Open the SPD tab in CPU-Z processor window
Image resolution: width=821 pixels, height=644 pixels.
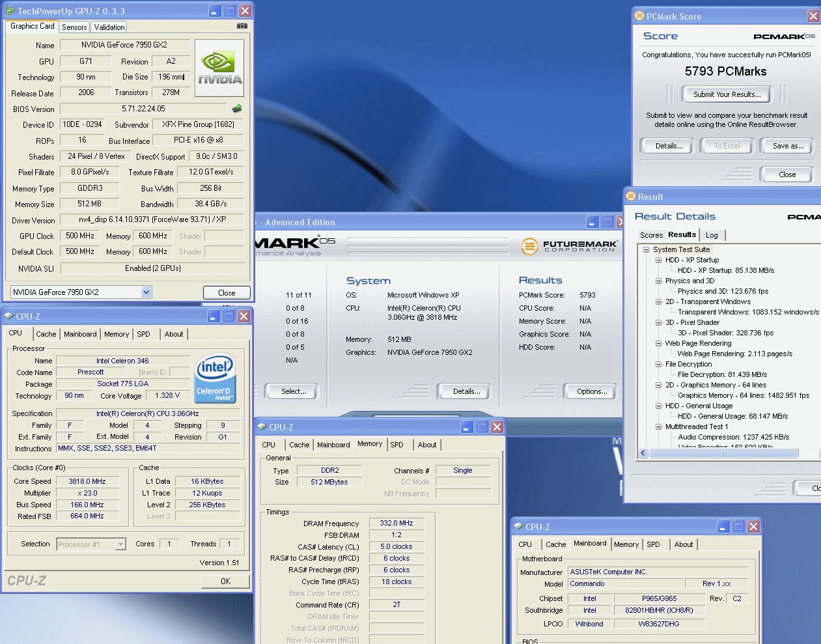(x=143, y=334)
